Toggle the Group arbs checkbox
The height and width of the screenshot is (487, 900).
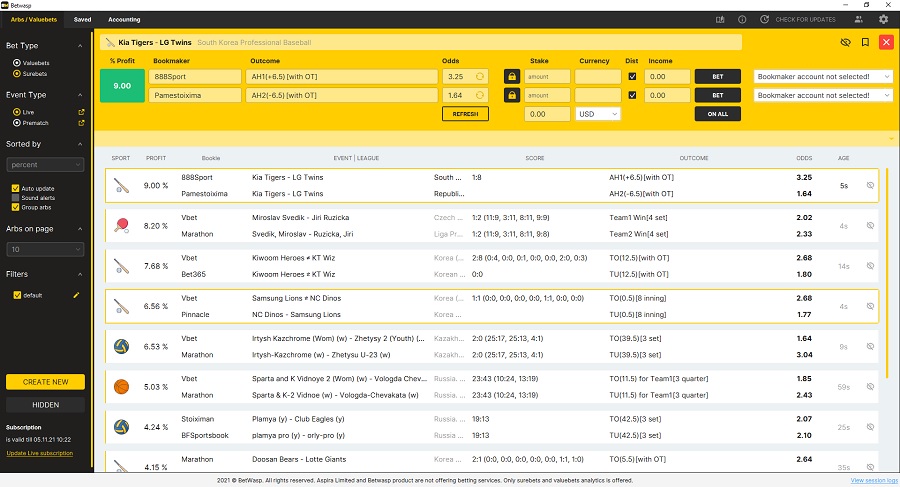15,207
